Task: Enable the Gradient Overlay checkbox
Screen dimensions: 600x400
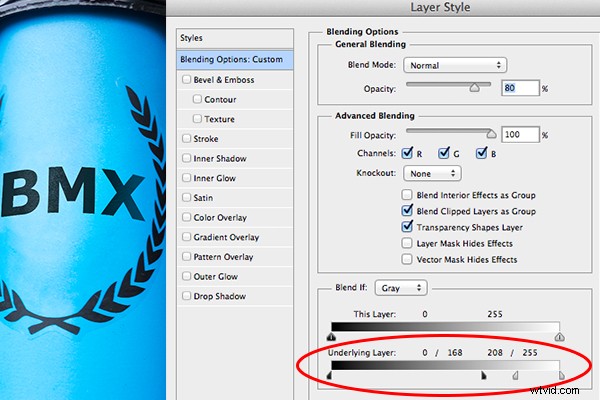Action: 186,237
